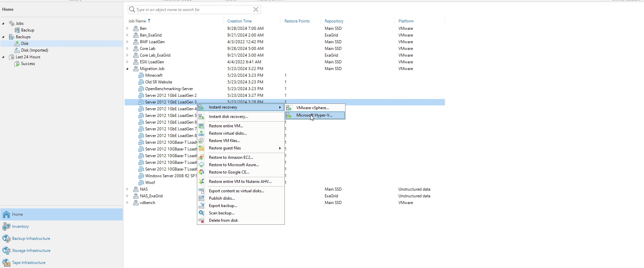Click the Disk (Imported) icon
644x268 pixels.
[17, 50]
